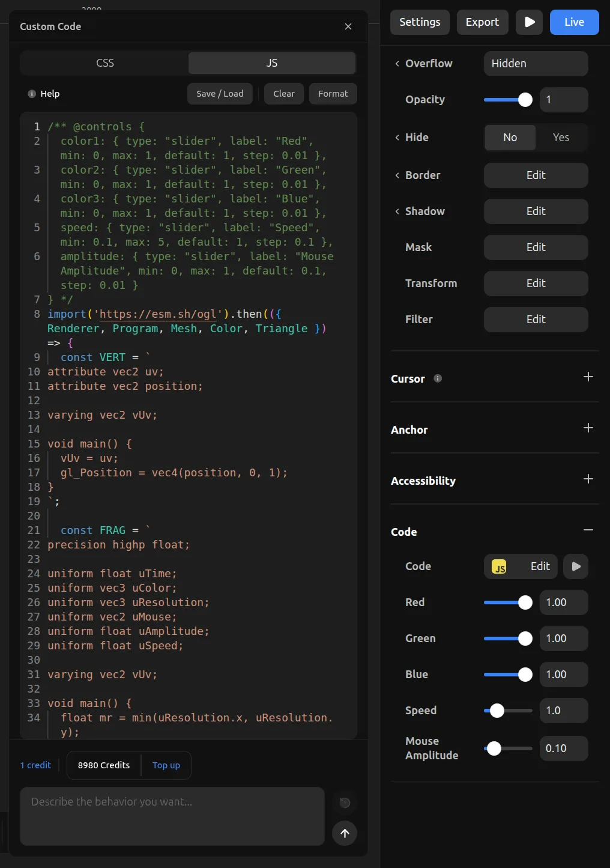Select the JS tab

(x=272, y=63)
